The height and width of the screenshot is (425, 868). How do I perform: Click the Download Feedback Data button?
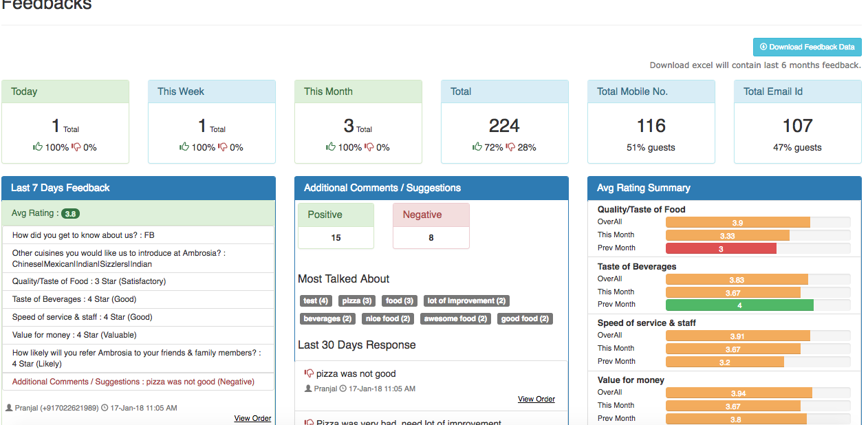pos(807,47)
